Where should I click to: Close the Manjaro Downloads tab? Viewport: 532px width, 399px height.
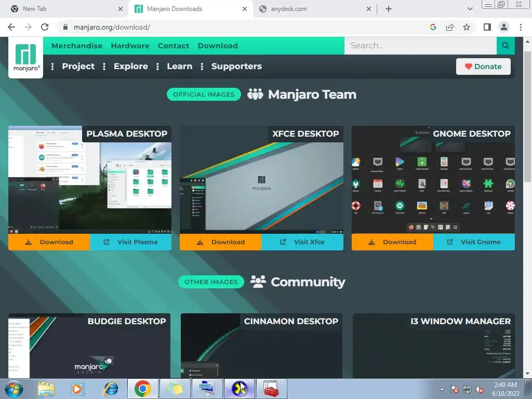245,9
